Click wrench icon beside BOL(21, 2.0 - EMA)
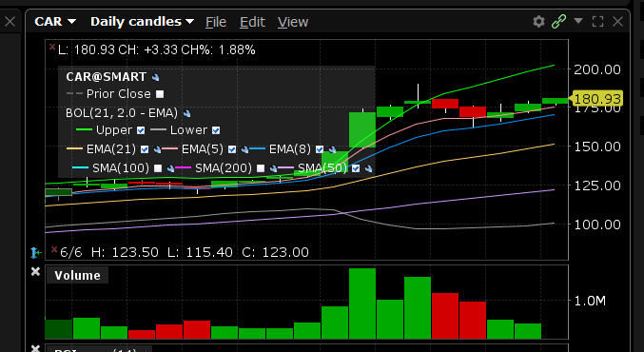 click(186, 113)
